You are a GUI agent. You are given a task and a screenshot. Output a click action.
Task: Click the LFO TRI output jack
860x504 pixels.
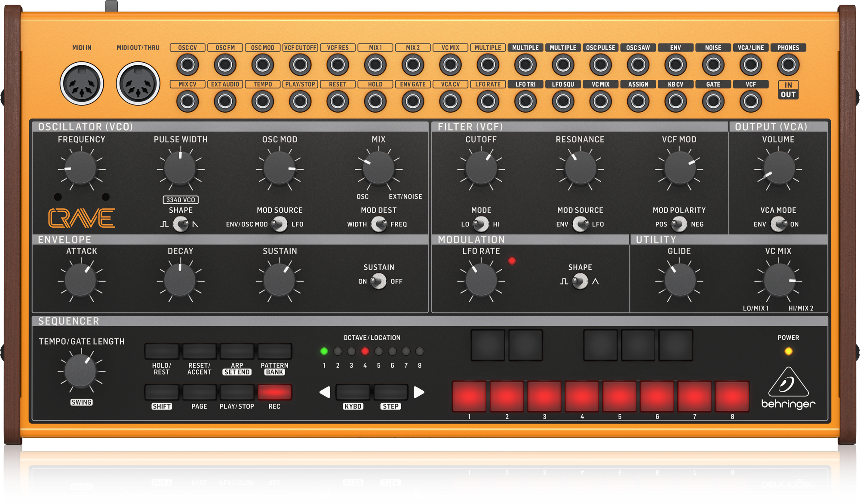click(525, 101)
